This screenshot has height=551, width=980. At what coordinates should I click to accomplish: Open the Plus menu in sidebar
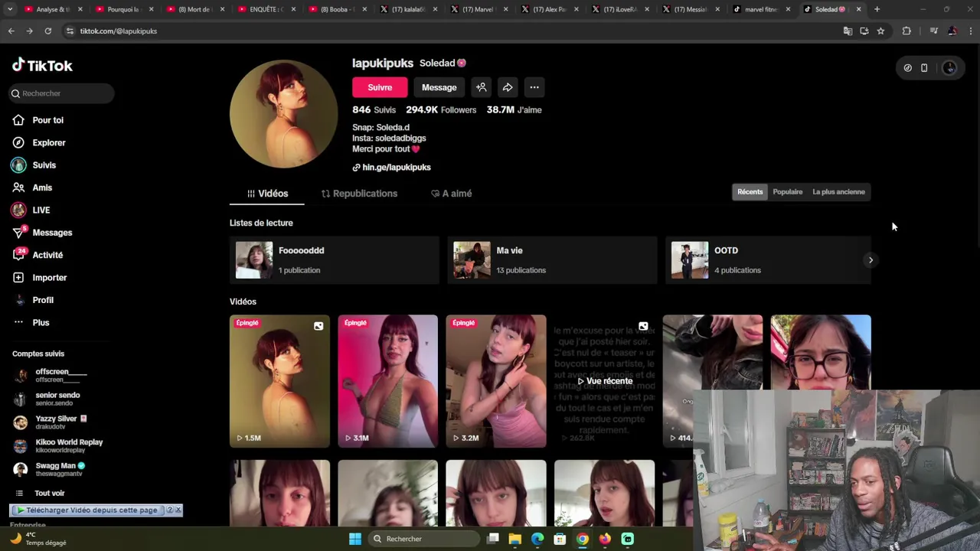[41, 323]
